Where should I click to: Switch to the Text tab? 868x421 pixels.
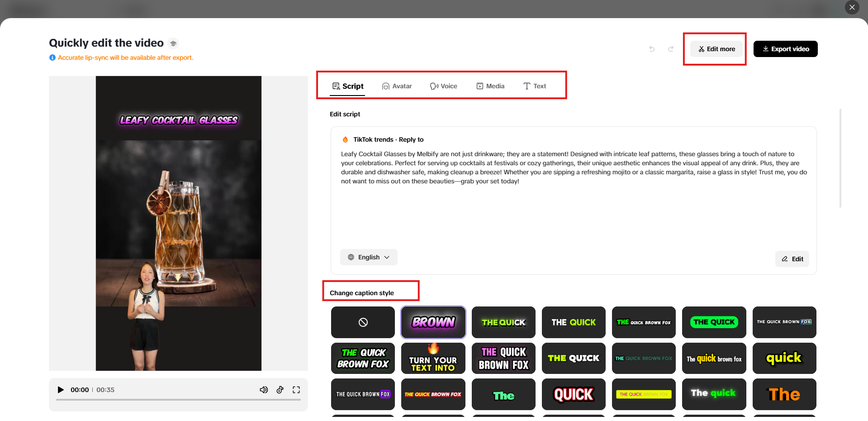(x=535, y=86)
